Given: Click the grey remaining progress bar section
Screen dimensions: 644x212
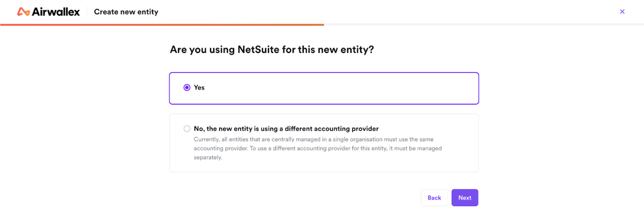Looking at the screenshot, I should click(x=483, y=25).
